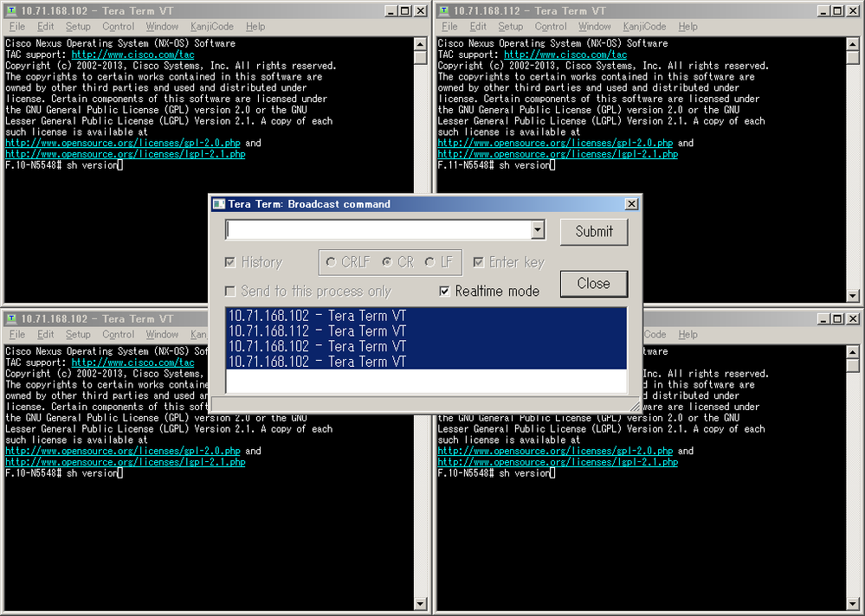The image size is (865, 616).
Task: Click title icon of upper-left 10.71.168.102 window
Action: (11, 11)
